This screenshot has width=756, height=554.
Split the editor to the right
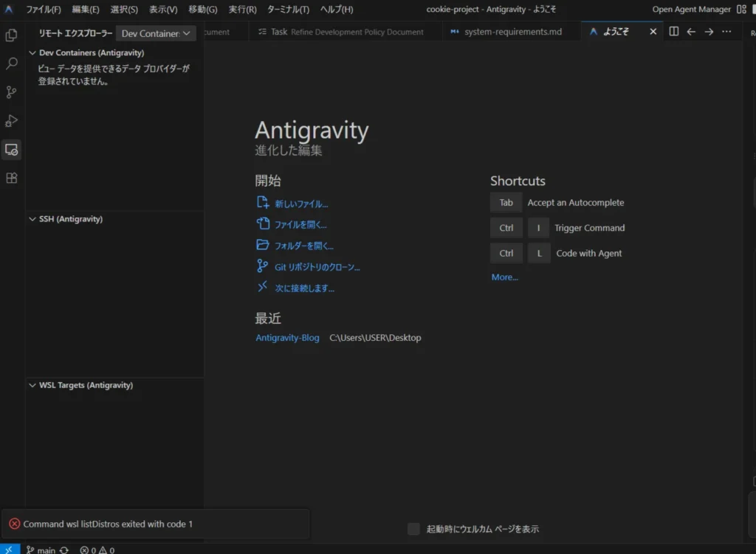[x=673, y=31]
